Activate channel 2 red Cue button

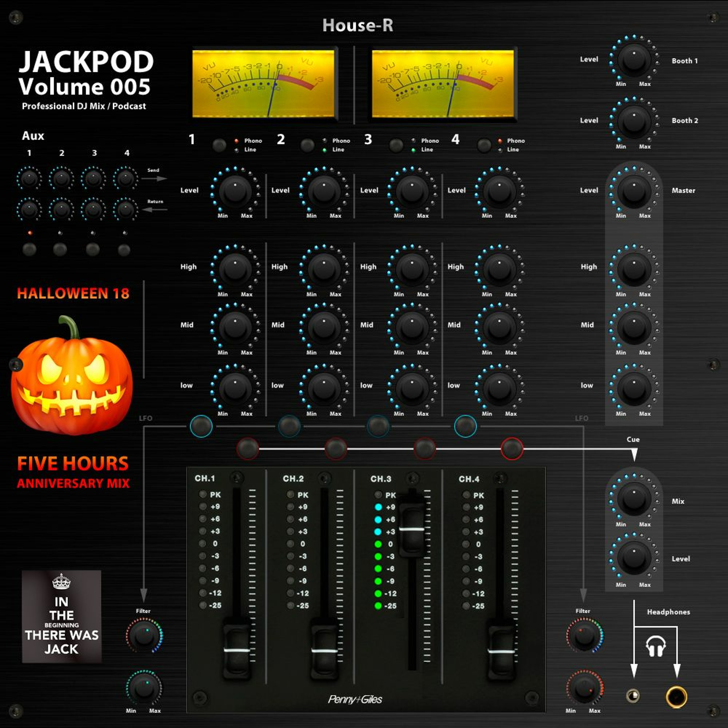coord(336,448)
